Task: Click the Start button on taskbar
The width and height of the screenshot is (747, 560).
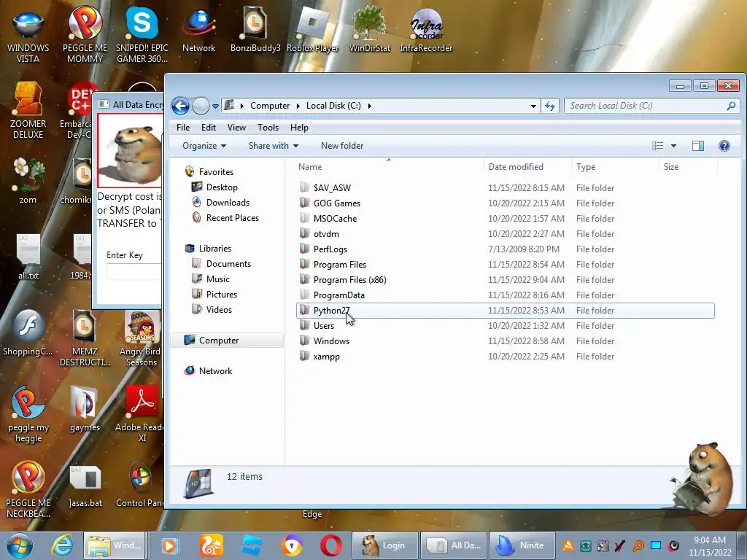Action: coord(19,545)
